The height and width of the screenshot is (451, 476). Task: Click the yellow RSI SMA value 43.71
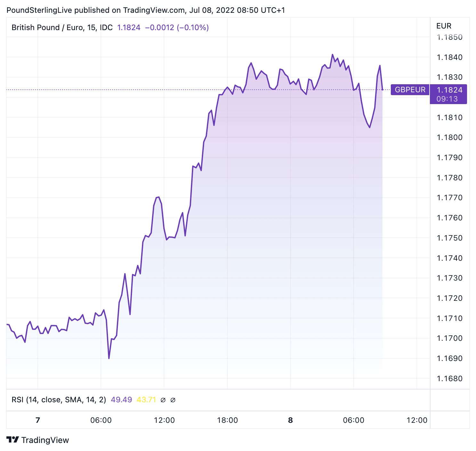[x=146, y=400]
